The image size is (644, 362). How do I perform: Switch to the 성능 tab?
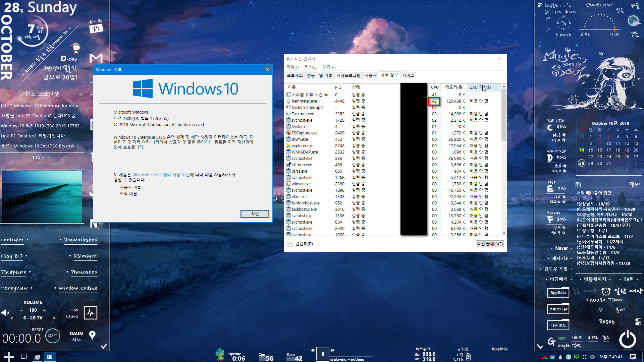pos(311,75)
